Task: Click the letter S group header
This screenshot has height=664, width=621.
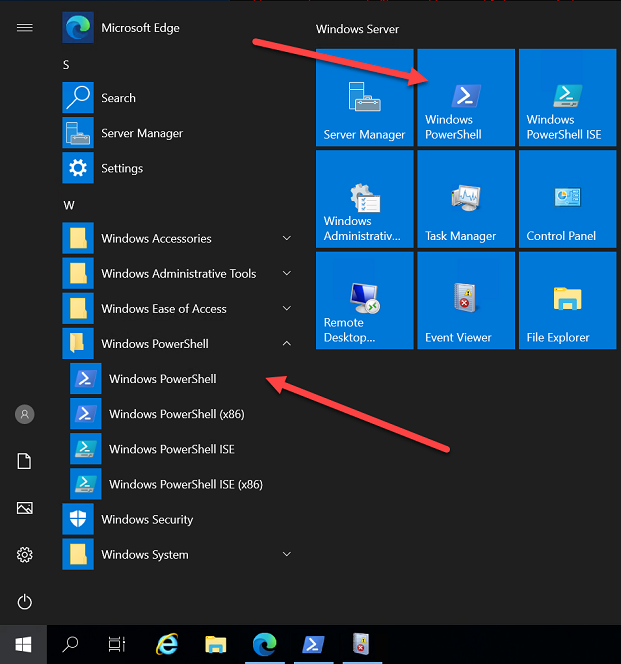Action: [66, 65]
